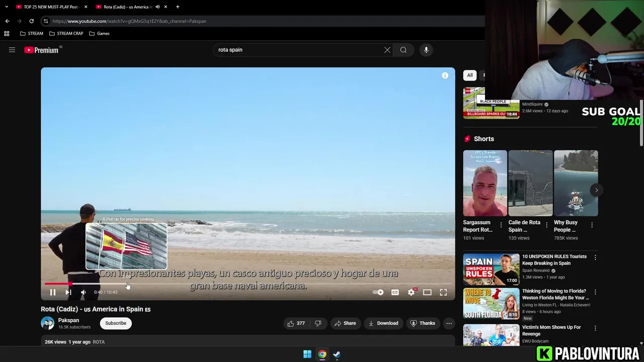Open options for Victim's Mom video
The width and height of the screenshot is (644, 362).
coord(595,328)
